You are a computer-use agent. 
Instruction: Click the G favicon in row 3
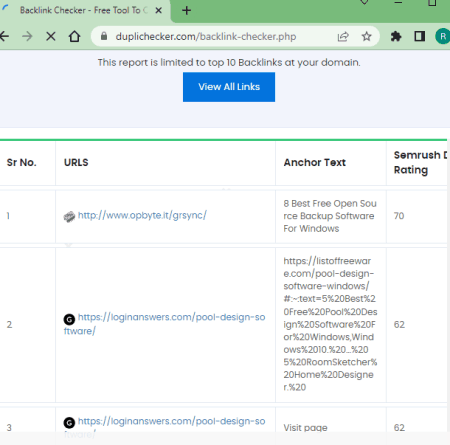tap(69, 423)
